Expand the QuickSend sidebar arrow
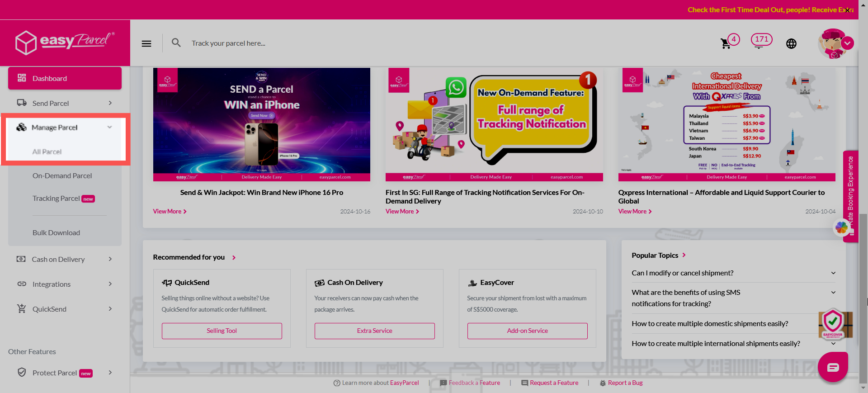Viewport: 868px width, 393px height. 110,309
